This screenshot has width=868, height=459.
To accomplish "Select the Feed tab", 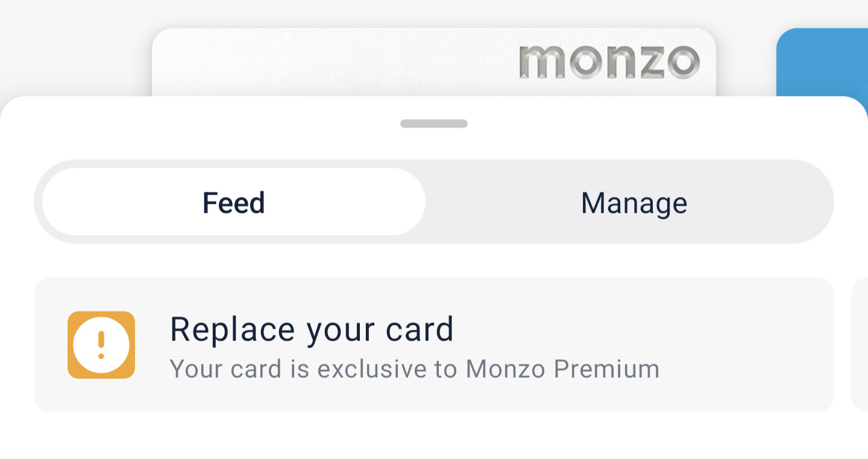I will [234, 202].
